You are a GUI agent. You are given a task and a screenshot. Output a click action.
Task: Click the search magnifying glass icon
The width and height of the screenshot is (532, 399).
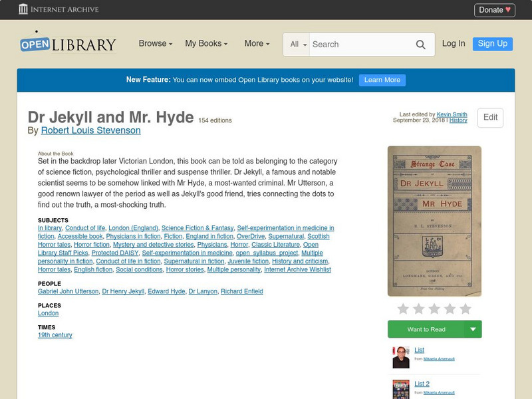pyautogui.click(x=420, y=45)
